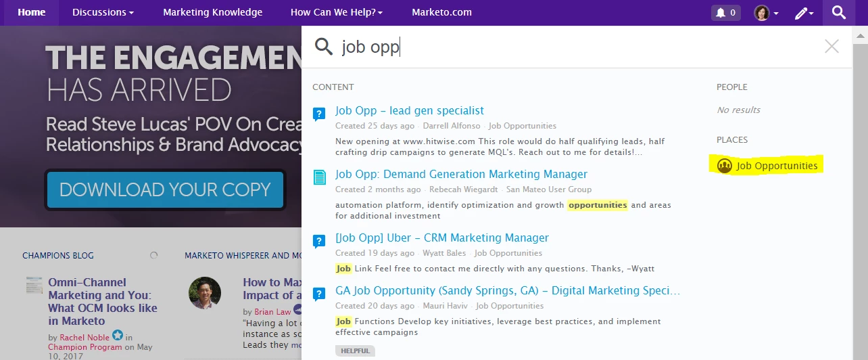Expand the dropdown arrow beside pencil
Screen dimensions: 868x360
(x=811, y=13)
